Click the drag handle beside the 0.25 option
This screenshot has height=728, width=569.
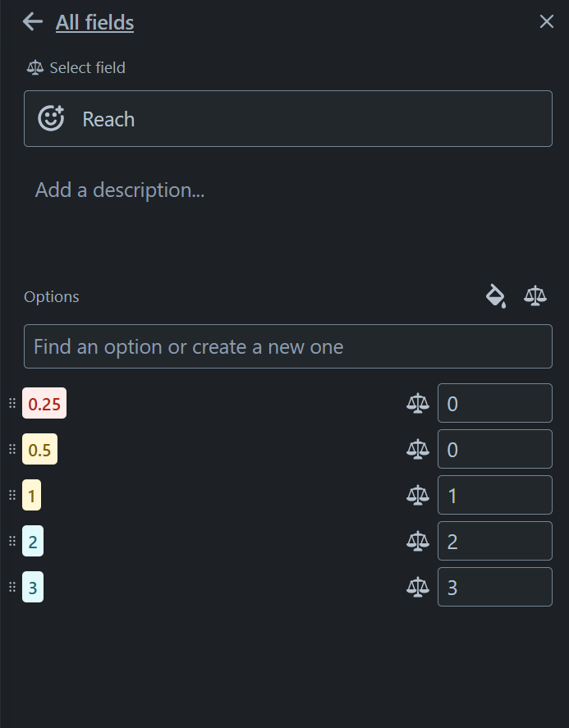click(11, 403)
